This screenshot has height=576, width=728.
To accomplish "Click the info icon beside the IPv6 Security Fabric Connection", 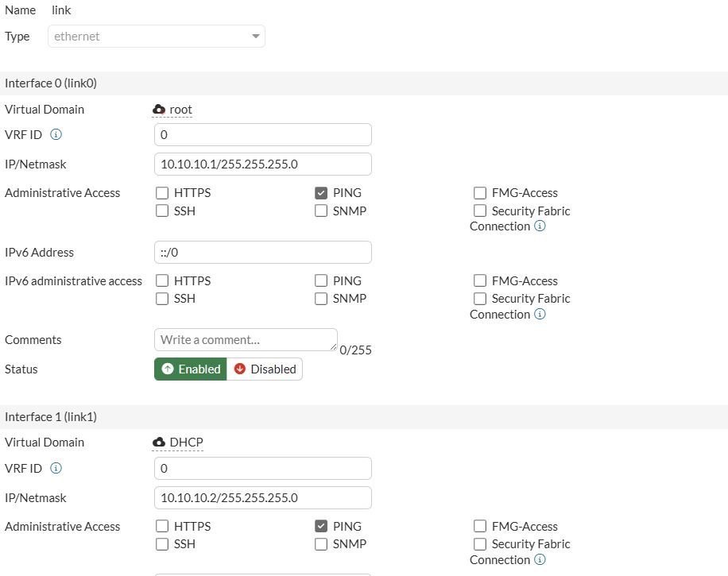I will 540,315.
